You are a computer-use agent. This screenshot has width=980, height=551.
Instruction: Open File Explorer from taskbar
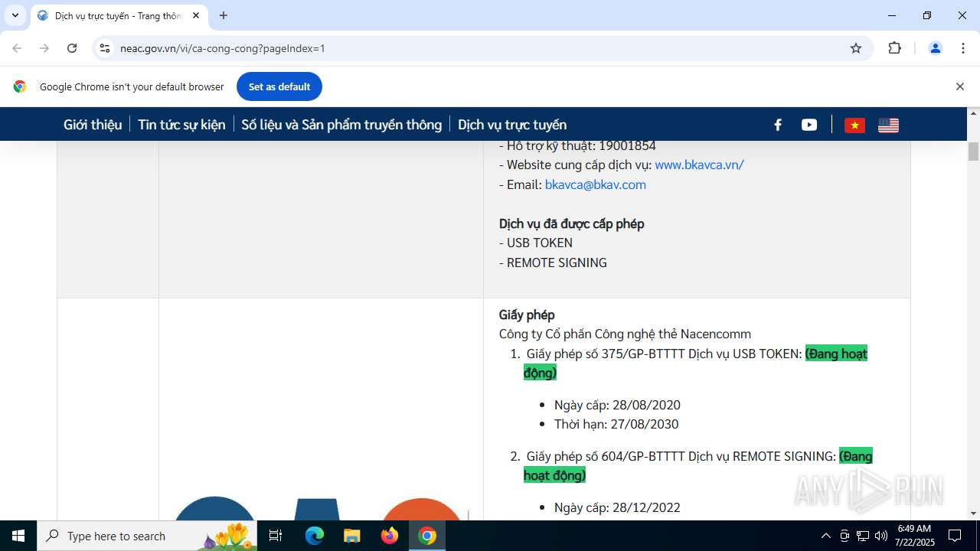click(x=351, y=536)
